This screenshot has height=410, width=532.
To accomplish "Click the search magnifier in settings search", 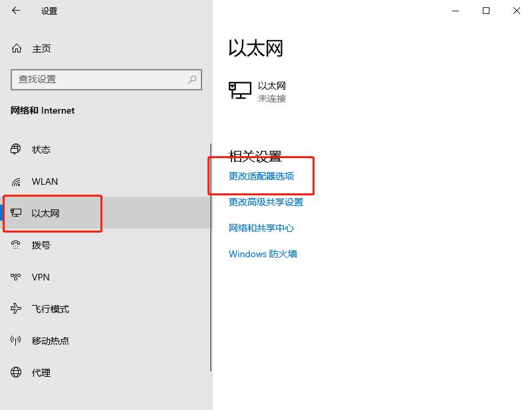I will click(x=192, y=80).
